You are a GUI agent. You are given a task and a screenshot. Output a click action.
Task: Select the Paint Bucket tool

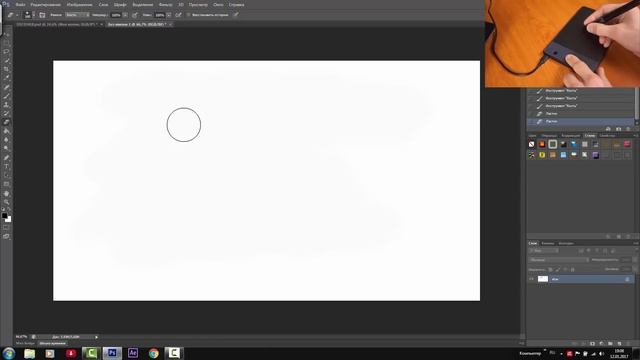pyautogui.click(x=7, y=131)
